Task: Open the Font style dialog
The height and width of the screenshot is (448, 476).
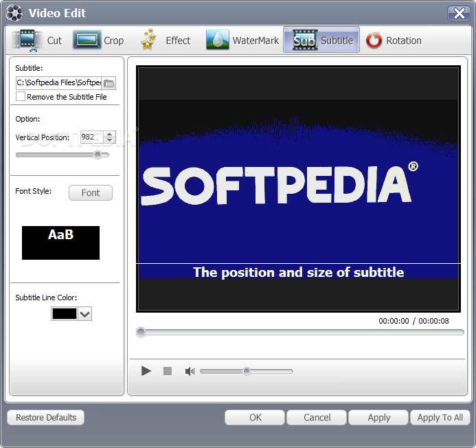Action: pos(91,193)
